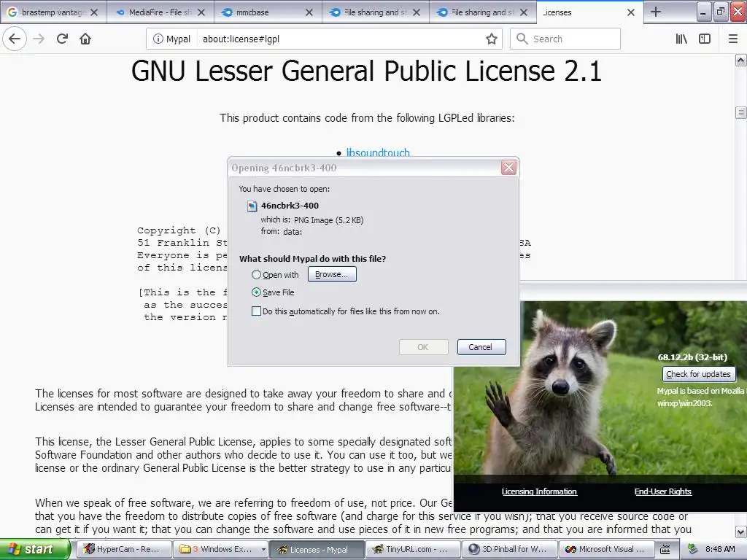Click the page scrollbar down arrow
Viewport: 747px width, 560px height.
740,532
